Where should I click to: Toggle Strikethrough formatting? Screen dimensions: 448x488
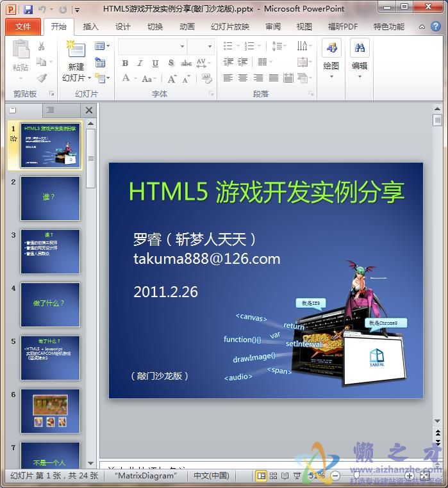187,63
